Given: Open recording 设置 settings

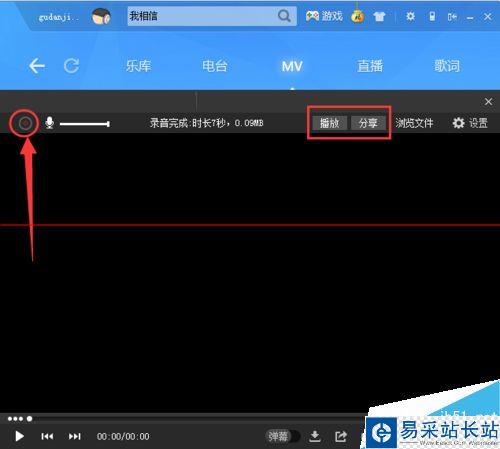Looking at the screenshot, I should point(470,123).
